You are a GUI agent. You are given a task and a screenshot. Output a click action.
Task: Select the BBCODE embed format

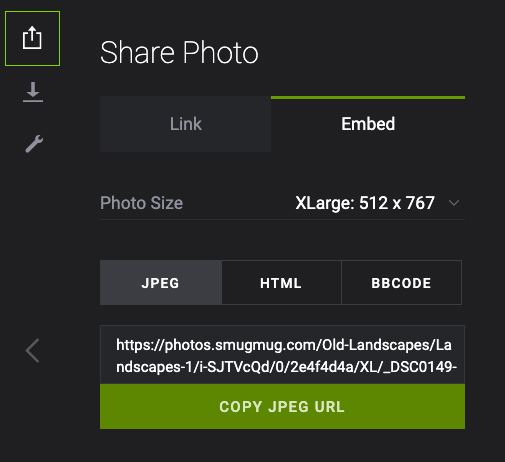coord(401,283)
